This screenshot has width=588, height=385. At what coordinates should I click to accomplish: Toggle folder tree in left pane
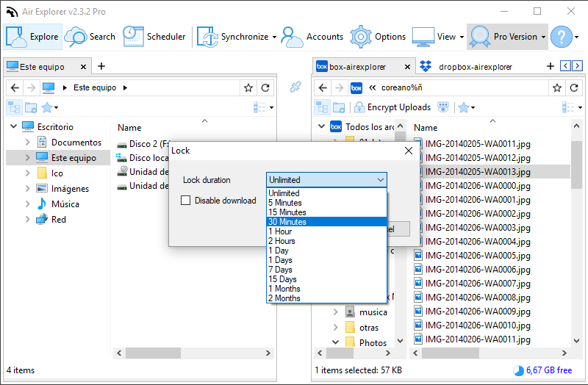coord(14,107)
